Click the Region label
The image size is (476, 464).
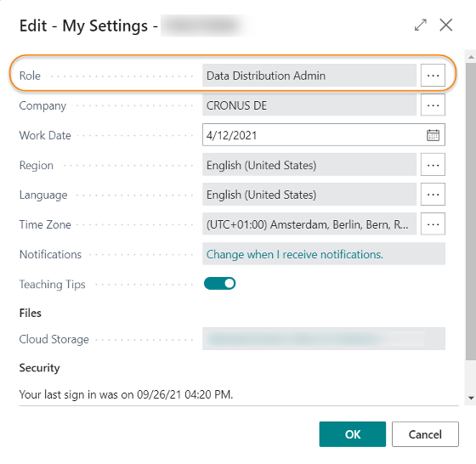(37, 166)
